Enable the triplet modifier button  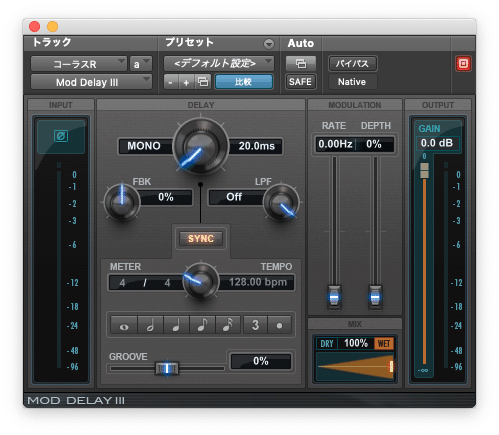[255, 325]
